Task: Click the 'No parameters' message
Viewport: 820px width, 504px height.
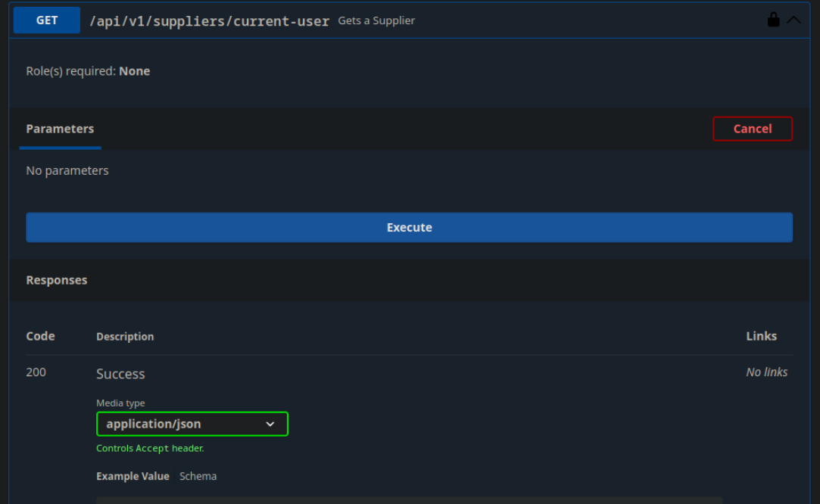Action: pos(67,170)
